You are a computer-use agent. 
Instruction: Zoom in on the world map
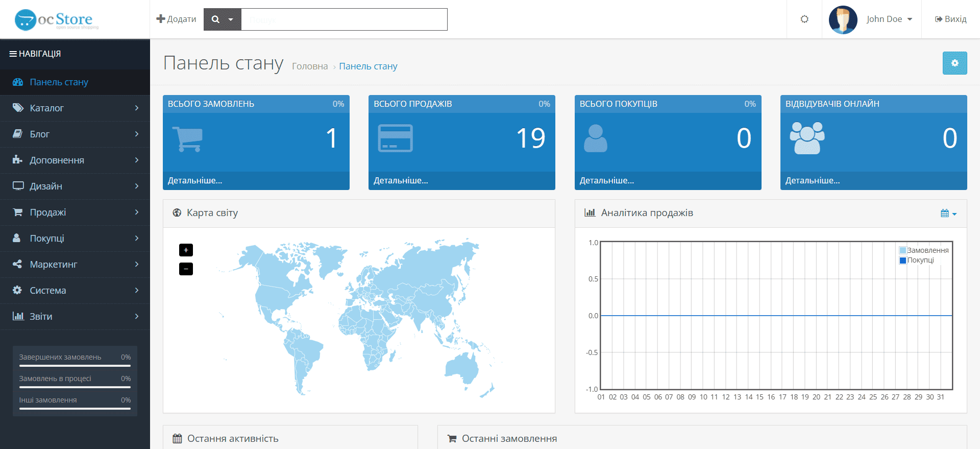point(186,250)
